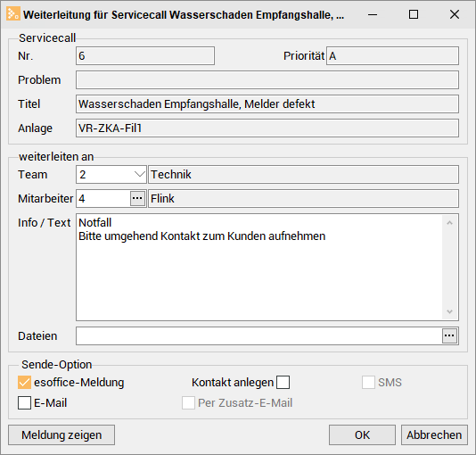
Task: Maximize the Weiterleitung dialog window
Action: point(414,14)
